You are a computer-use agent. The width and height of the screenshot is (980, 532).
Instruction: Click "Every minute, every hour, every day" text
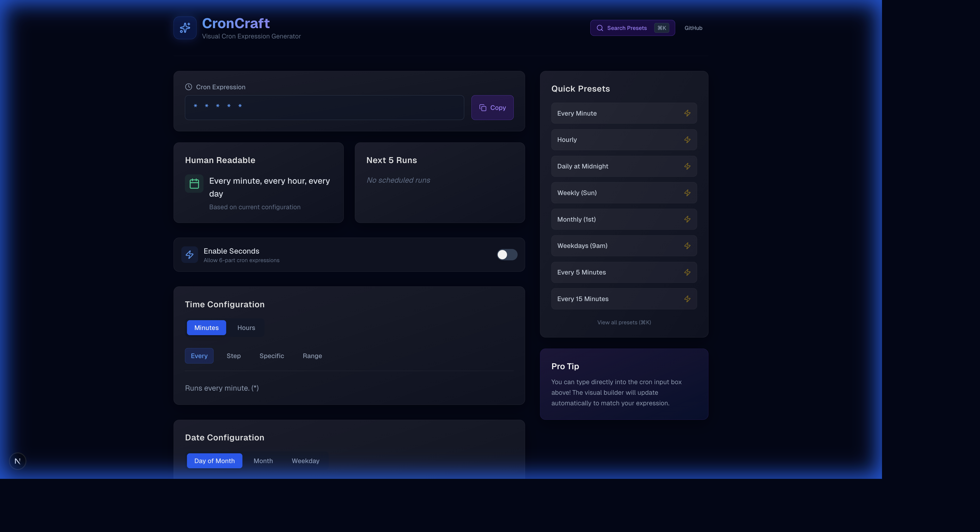tap(269, 187)
